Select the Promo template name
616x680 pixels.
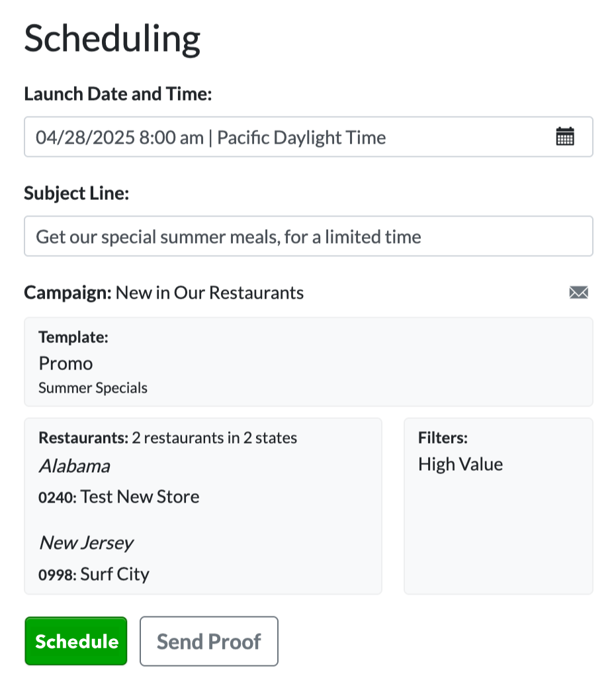coord(66,364)
